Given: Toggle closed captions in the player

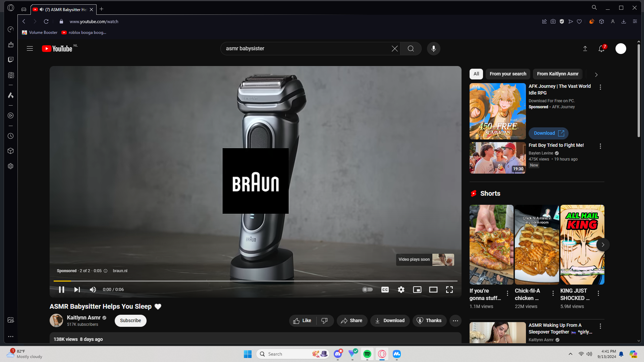Looking at the screenshot, I should click(x=385, y=290).
